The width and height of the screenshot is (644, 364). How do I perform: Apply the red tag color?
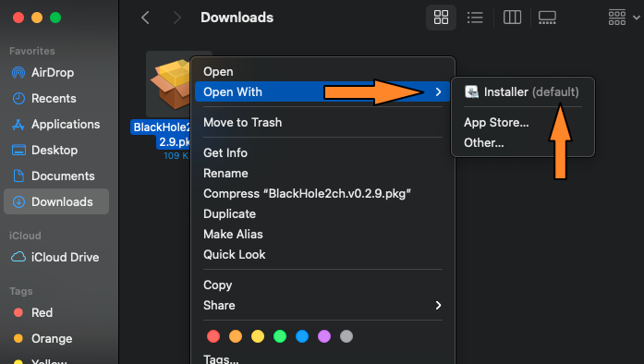pyautogui.click(x=213, y=336)
